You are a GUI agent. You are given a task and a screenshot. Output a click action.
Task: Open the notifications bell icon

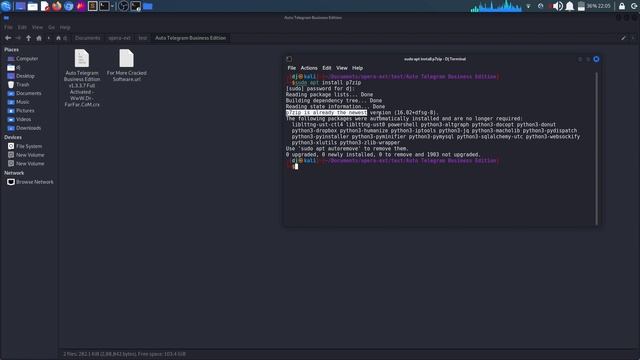569,6
